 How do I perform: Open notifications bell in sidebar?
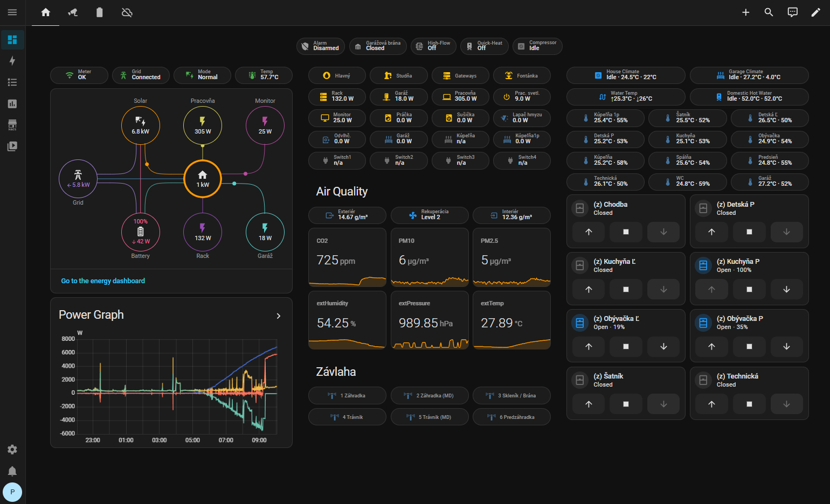pyautogui.click(x=12, y=471)
